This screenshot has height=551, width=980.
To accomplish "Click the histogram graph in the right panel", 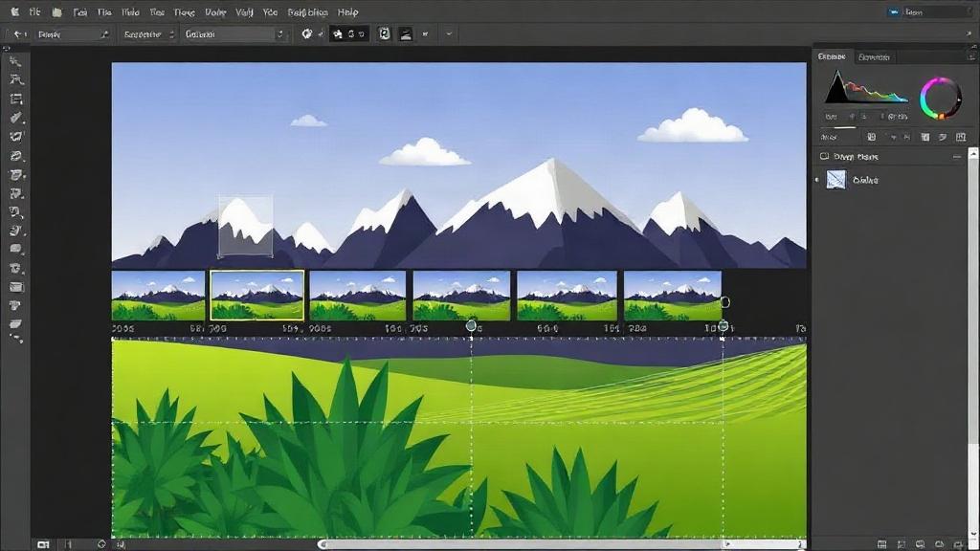I will coord(865,87).
